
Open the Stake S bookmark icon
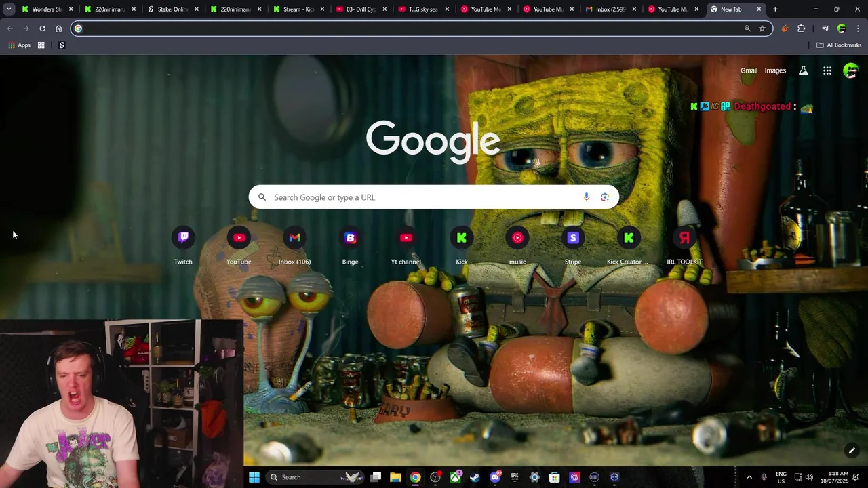pyautogui.click(x=62, y=45)
